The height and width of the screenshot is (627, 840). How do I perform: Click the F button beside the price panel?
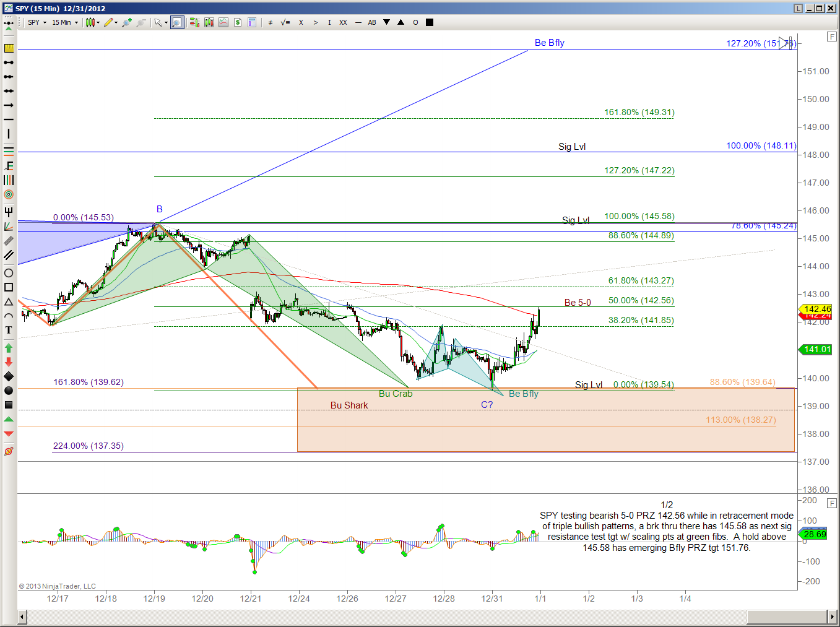832,37
